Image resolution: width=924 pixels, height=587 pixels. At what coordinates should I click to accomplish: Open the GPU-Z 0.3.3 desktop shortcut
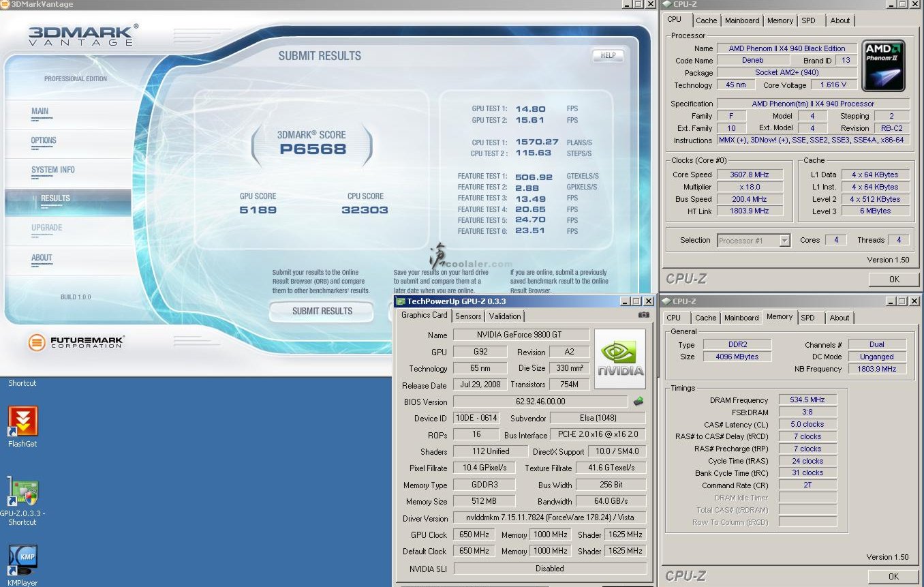pyautogui.click(x=22, y=491)
